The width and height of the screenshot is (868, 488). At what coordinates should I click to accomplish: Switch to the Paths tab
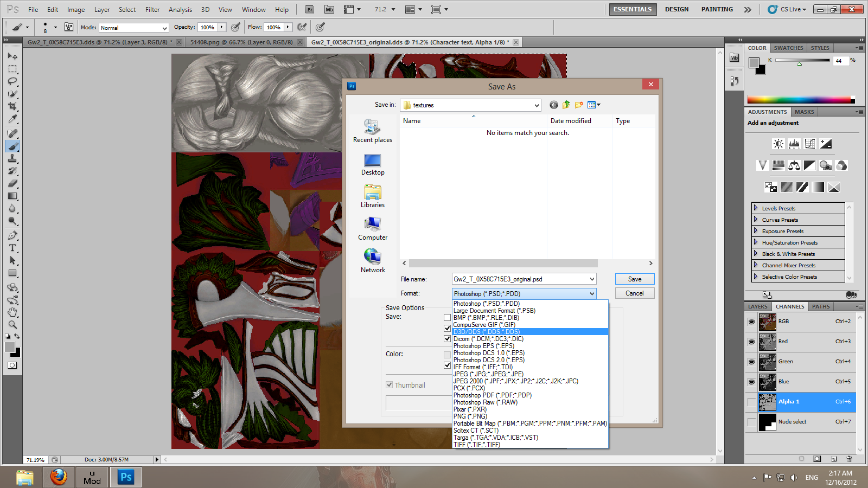click(x=821, y=307)
